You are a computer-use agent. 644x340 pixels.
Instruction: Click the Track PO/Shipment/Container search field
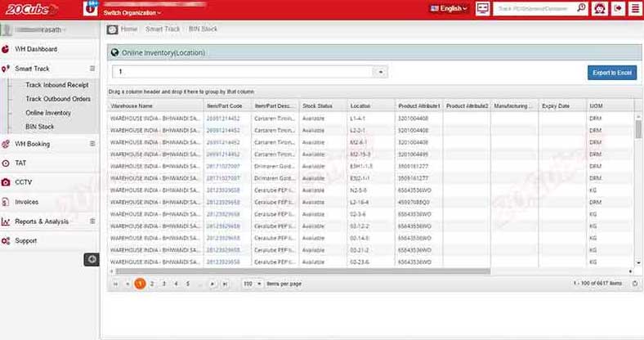tap(533, 8)
